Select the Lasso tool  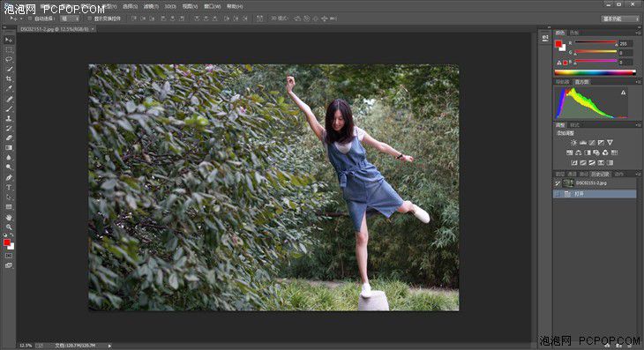pos(9,59)
